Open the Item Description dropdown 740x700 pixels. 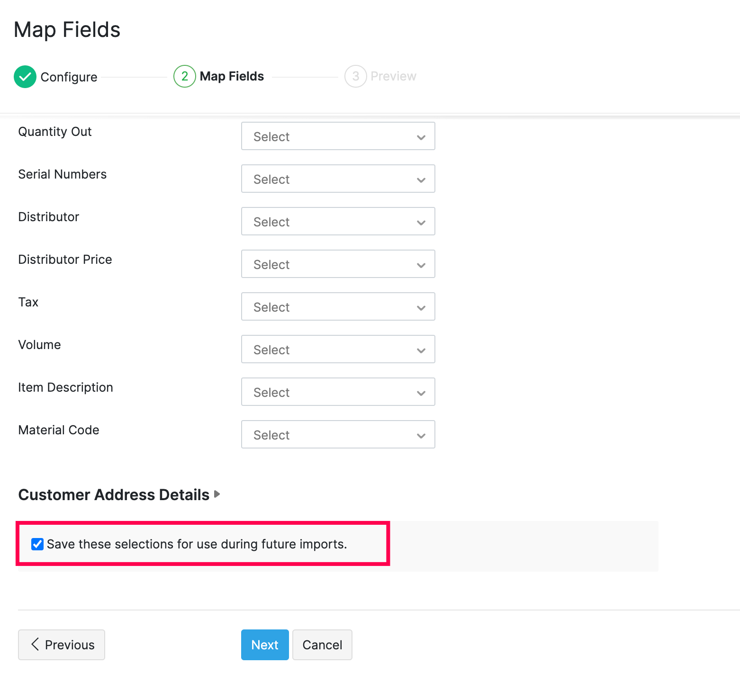[338, 392]
